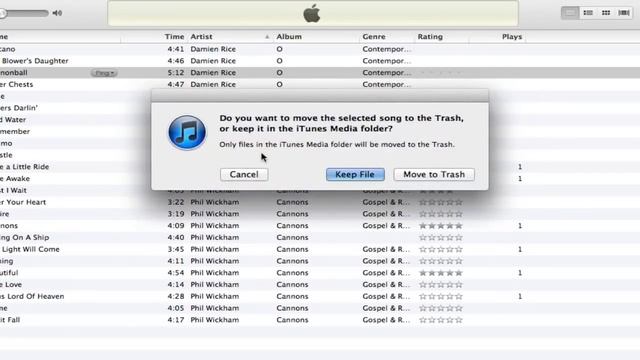Click Move to Trash button
Viewport: 640px width, 360px height.
[x=434, y=174]
